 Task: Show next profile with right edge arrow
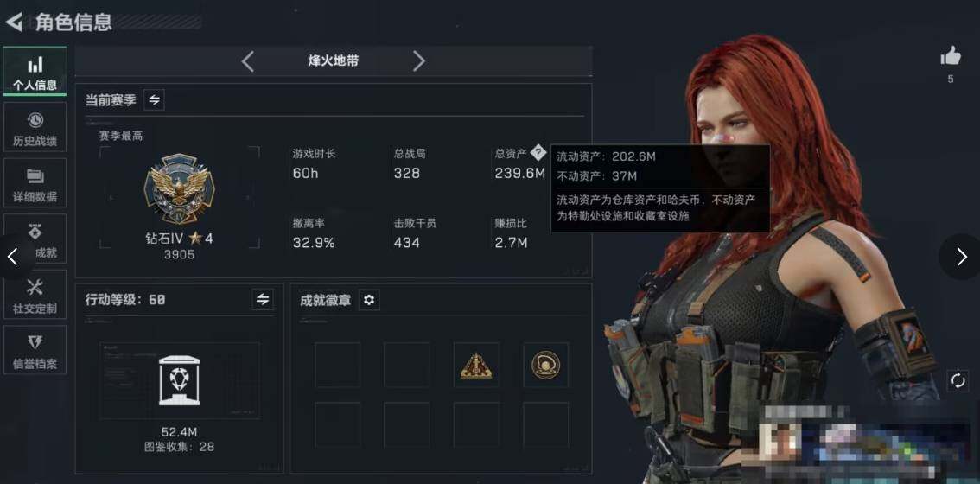tap(961, 257)
